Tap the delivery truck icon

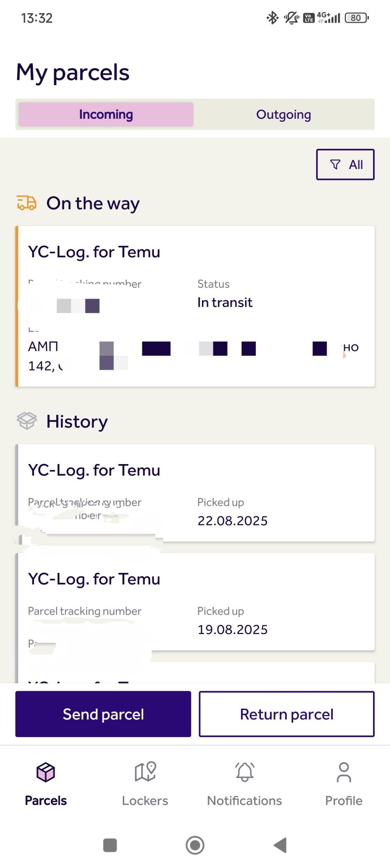pyautogui.click(x=27, y=203)
